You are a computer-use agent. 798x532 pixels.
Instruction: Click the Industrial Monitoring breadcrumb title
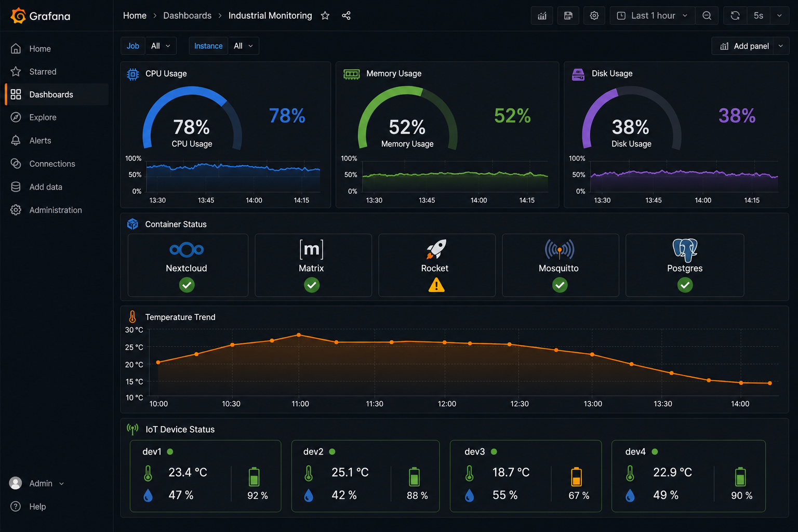[270, 16]
